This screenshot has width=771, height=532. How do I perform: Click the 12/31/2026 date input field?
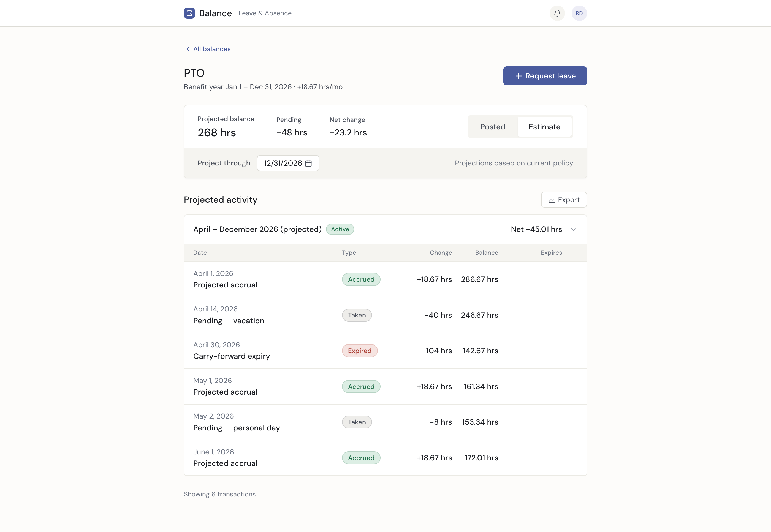(283, 163)
